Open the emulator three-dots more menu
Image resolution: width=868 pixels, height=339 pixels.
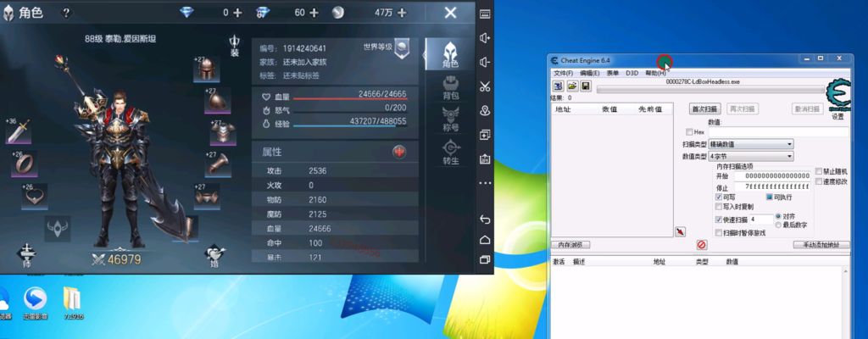pos(485,183)
